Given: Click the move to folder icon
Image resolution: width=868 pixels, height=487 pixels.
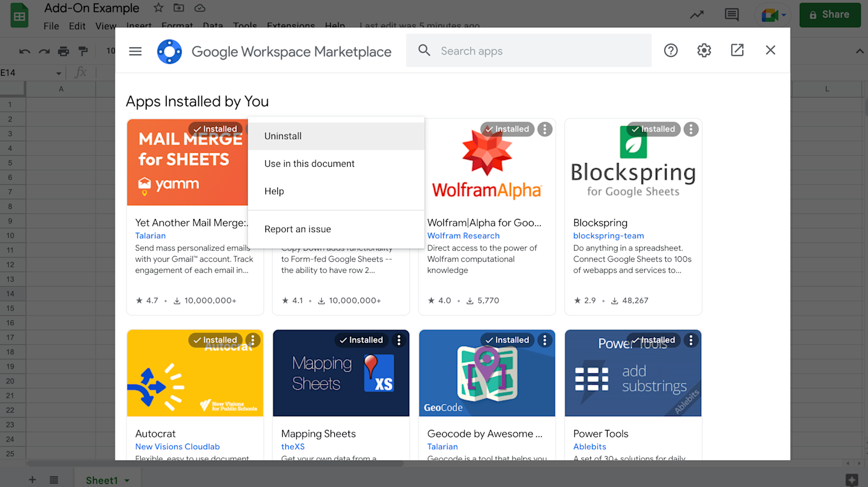Looking at the screenshot, I should coord(179,8).
